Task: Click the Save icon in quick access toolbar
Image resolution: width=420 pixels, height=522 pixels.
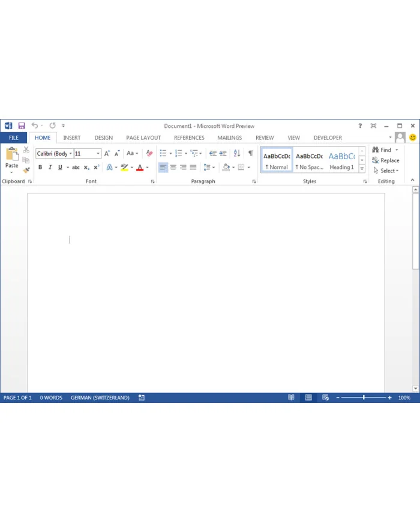Action: click(x=22, y=126)
